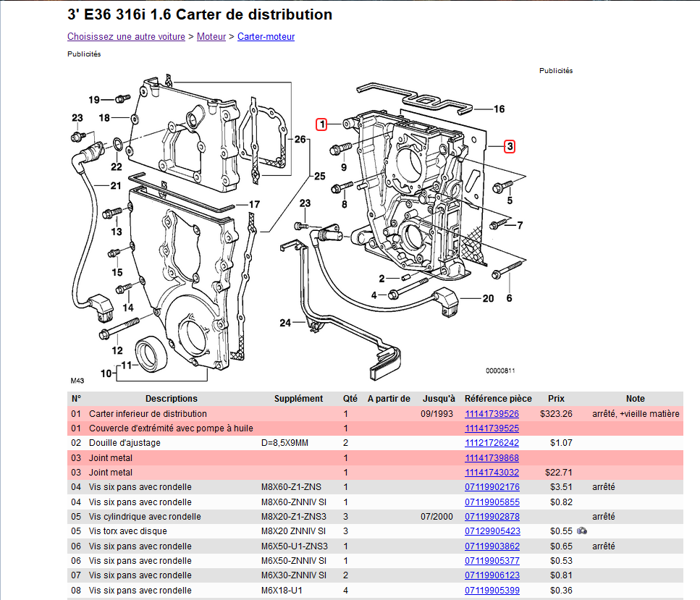The image size is (700, 600).
Task: Select highlighted diagram callout number 3
Action: 510,146
